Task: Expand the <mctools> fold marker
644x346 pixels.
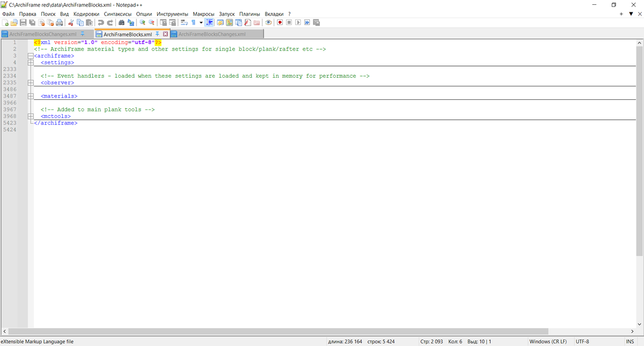Action: (x=31, y=116)
